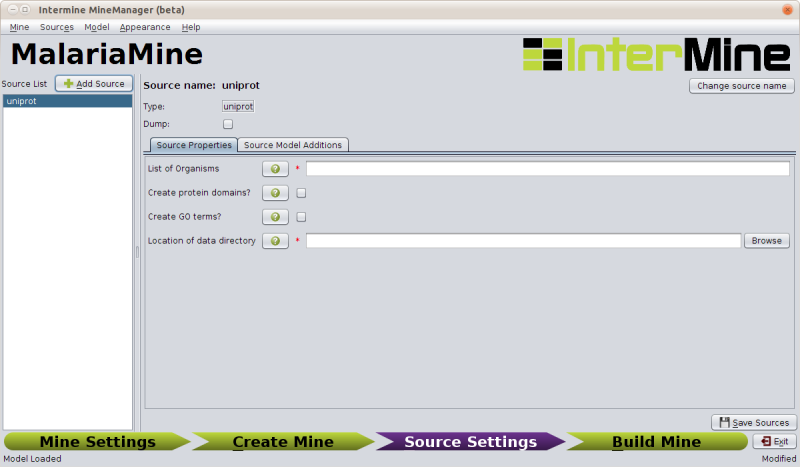The height and width of the screenshot is (467, 800).
Task: Click the Add Source button
Action: pos(94,84)
